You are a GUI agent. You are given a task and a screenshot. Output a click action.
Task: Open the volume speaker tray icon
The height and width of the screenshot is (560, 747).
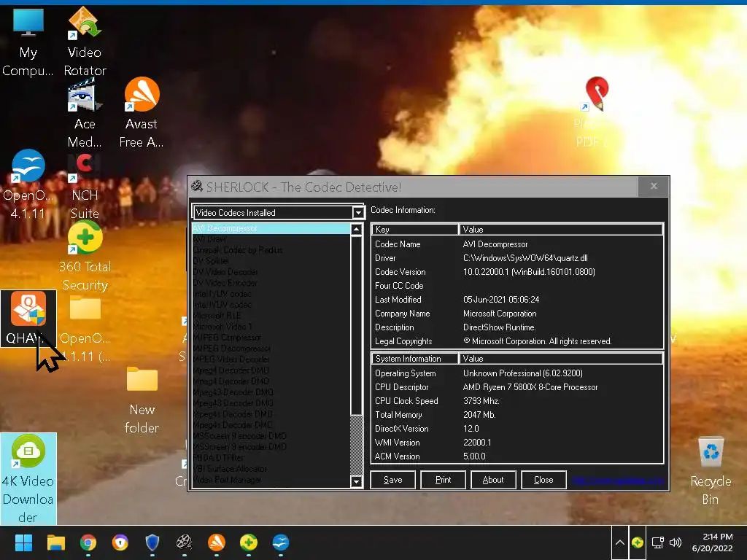676,542
